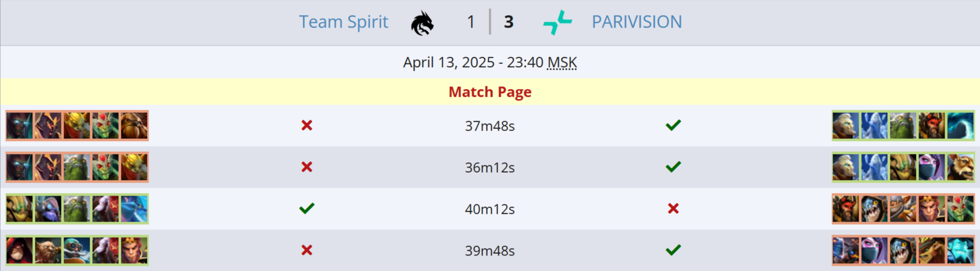Select Tinker in Team Spirit's 40m12s draft
Screen dimensions: 980x271
[x=48, y=209]
